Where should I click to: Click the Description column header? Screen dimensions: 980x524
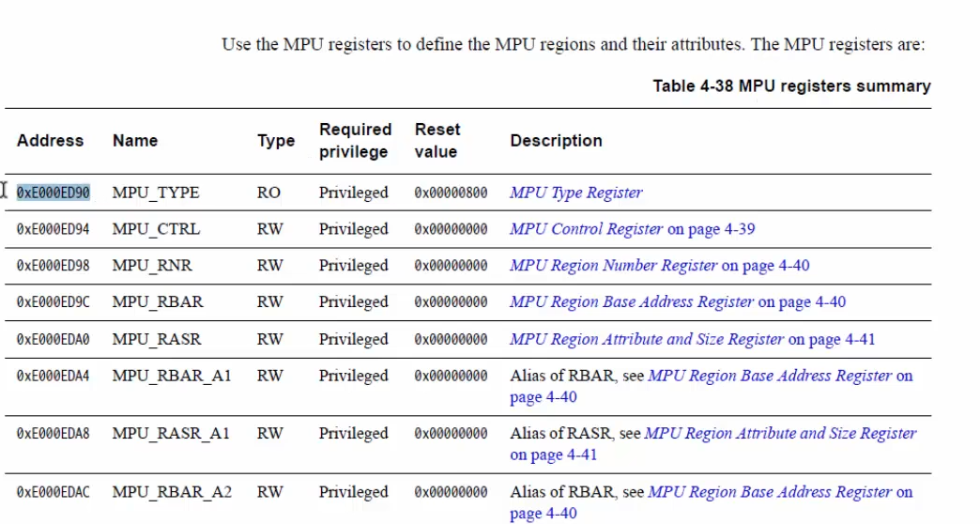tap(556, 141)
